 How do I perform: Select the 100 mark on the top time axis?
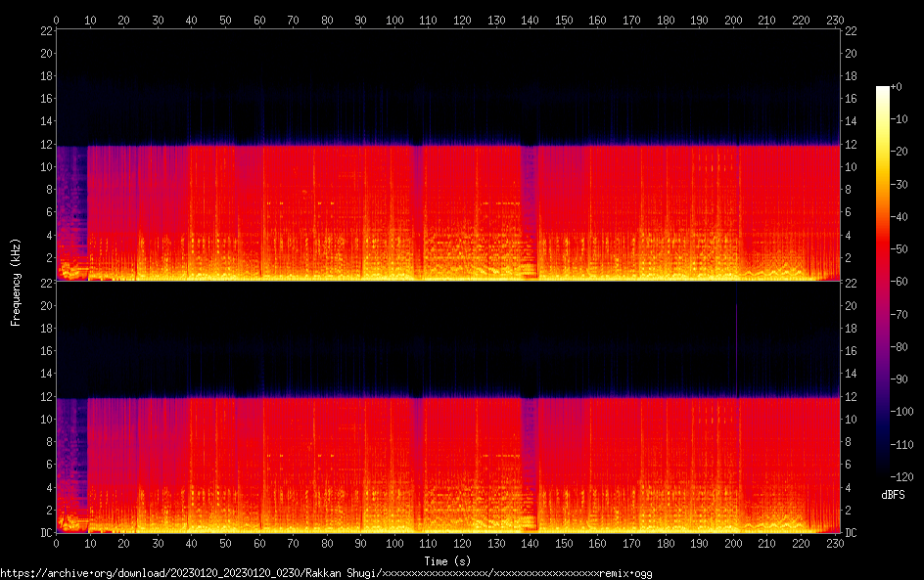[x=394, y=20]
